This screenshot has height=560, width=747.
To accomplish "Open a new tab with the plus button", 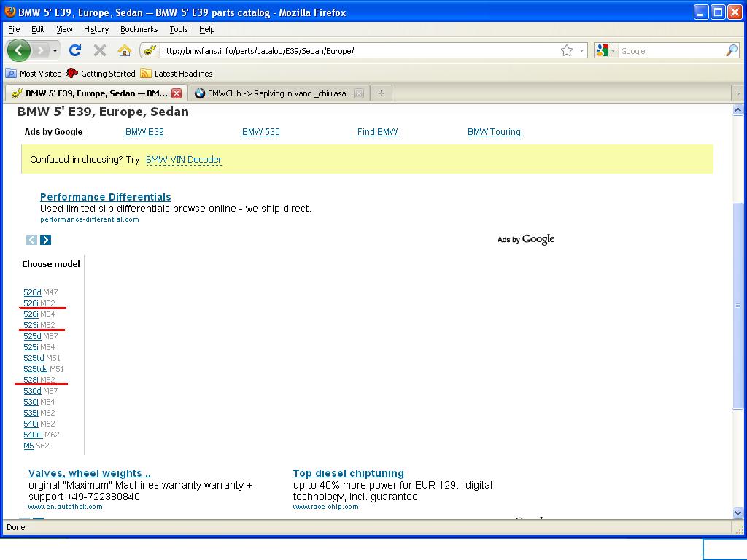I will pyautogui.click(x=381, y=93).
